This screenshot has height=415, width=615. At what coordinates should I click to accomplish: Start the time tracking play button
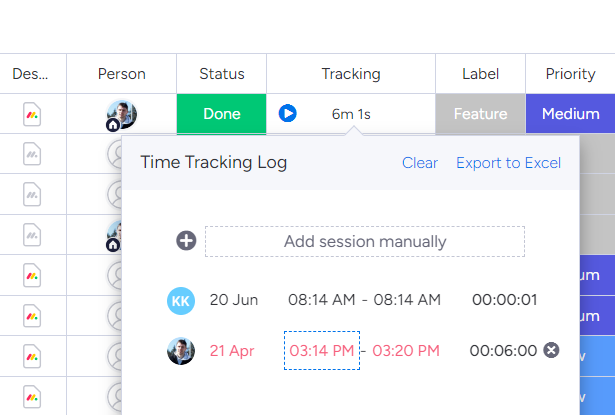point(288,114)
